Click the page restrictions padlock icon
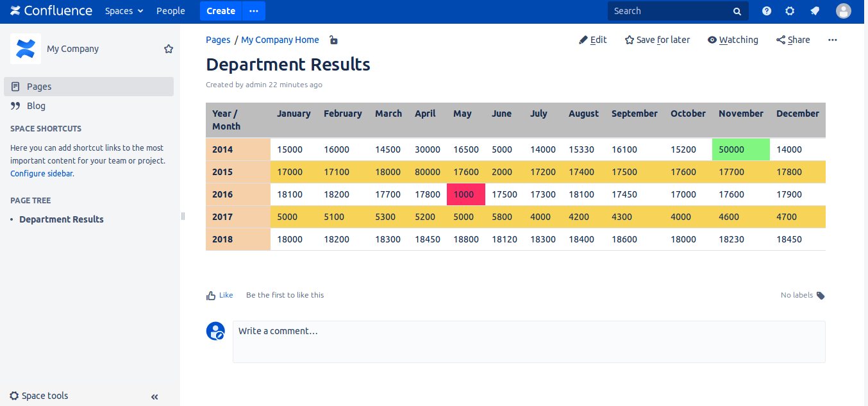The image size is (868, 406). (333, 40)
